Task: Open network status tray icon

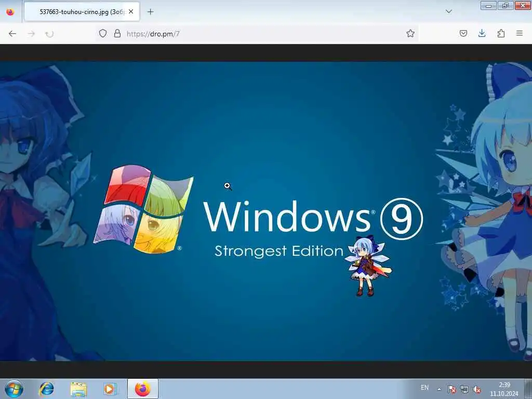Action: [x=464, y=389]
